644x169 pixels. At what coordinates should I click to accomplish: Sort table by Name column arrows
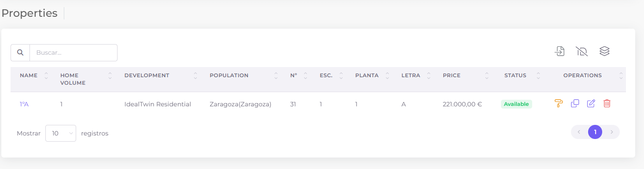pyautogui.click(x=46, y=75)
